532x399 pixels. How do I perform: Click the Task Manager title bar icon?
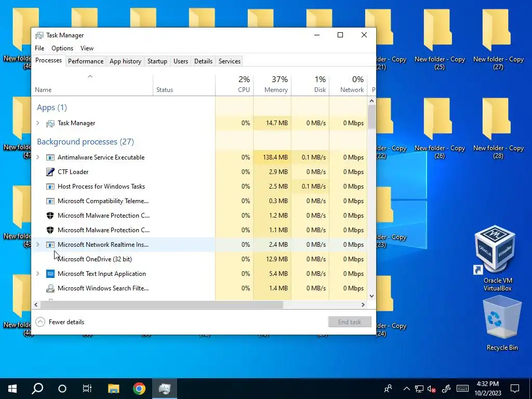coord(39,35)
